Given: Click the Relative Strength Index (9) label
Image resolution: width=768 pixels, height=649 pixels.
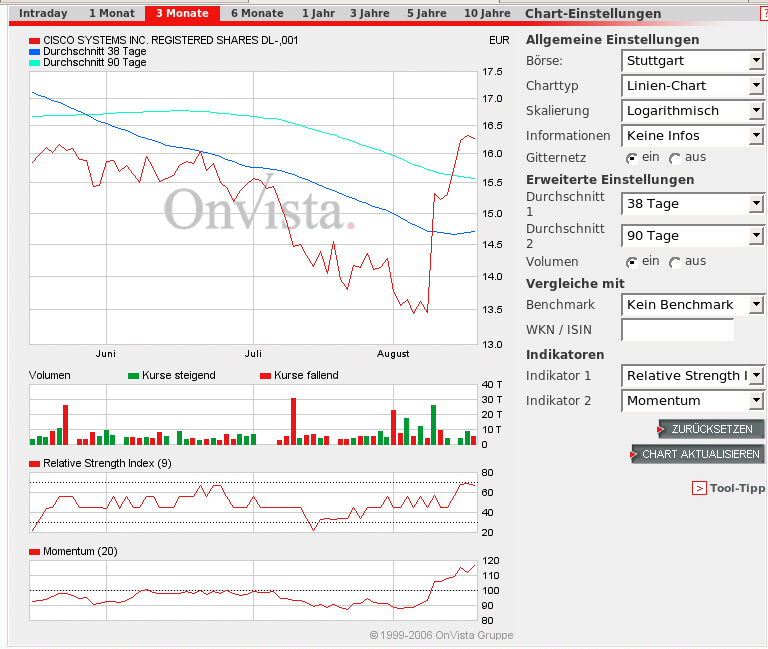Looking at the screenshot, I should pos(107,463).
